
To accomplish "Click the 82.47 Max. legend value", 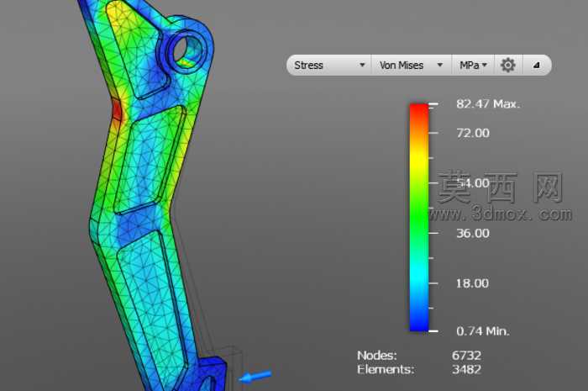I will click(x=488, y=104).
